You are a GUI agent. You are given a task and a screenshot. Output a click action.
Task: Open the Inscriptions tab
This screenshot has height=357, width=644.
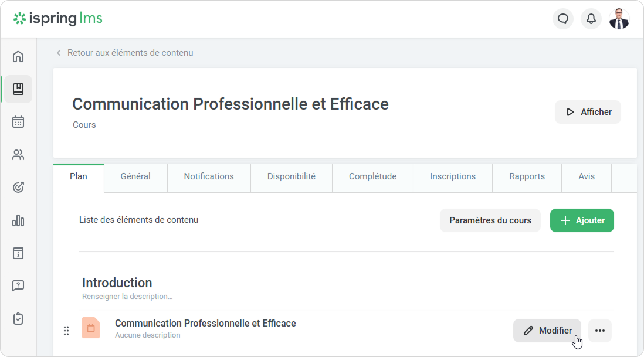[452, 176]
